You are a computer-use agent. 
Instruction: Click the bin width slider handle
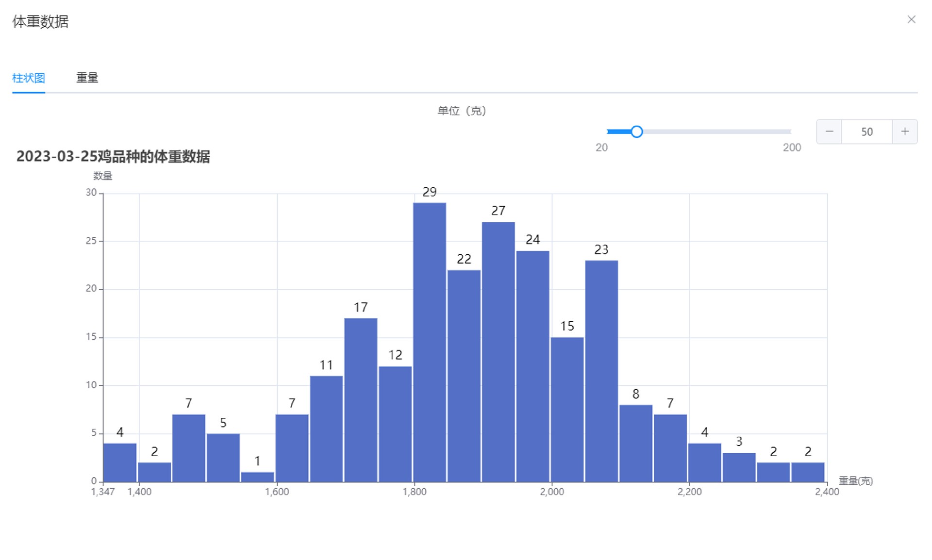click(636, 132)
